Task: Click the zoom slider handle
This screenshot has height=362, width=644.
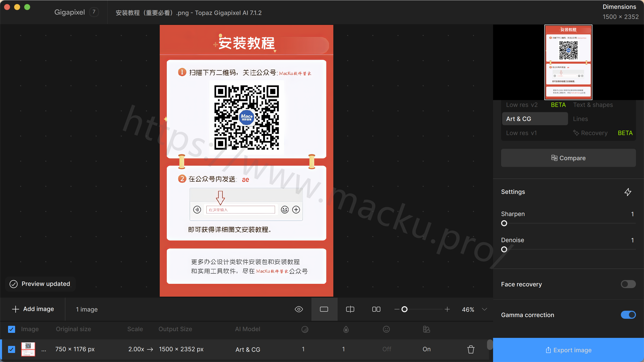Action: pyautogui.click(x=405, y=309)
